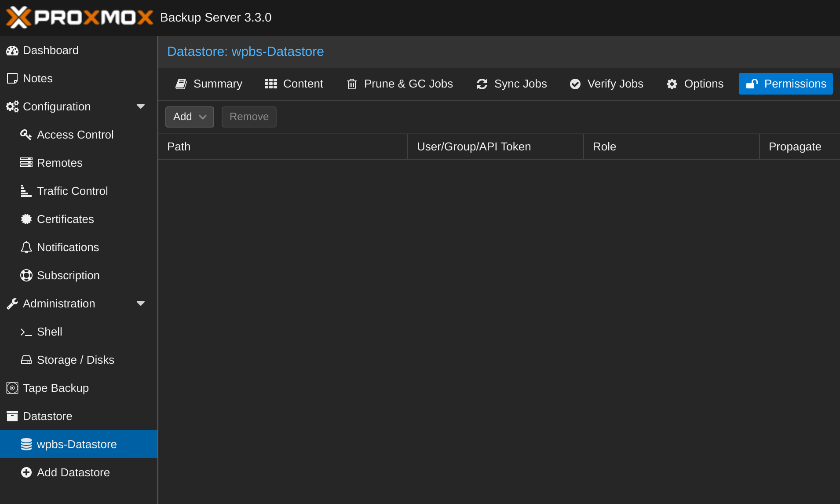Select the Permissions tab
This screenshot has height=504, width=840.
786,84
